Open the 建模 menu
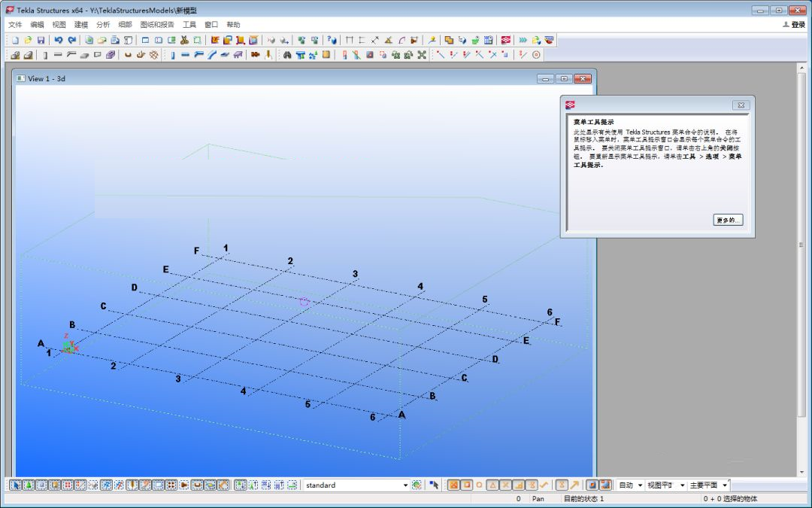Image resolution: width=812 pixels, height=508 pixels. coord(80,24)
